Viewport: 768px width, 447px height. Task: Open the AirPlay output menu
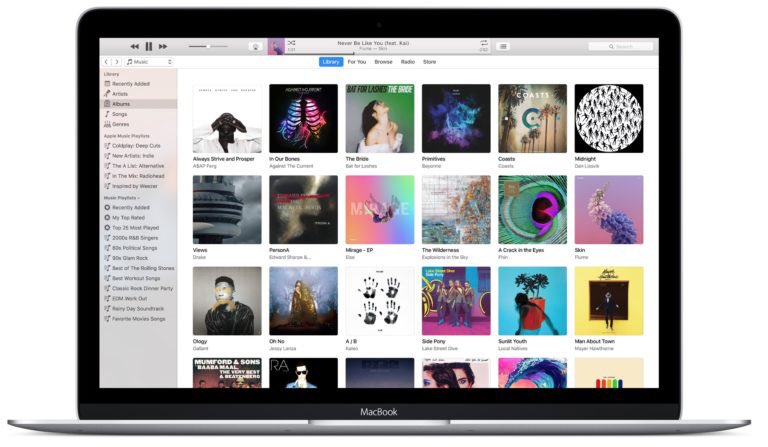click(x=255, y=47)
